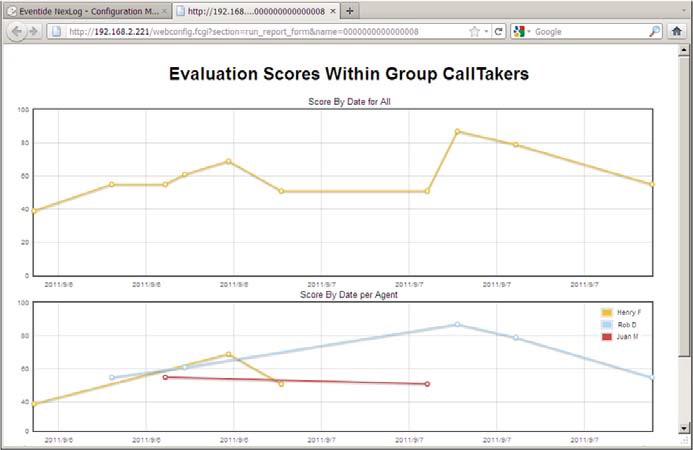The image size is (693, 450).
Task: Bookmark this page with the star icon
Action: pyautogui.click(x=473, y=31)
